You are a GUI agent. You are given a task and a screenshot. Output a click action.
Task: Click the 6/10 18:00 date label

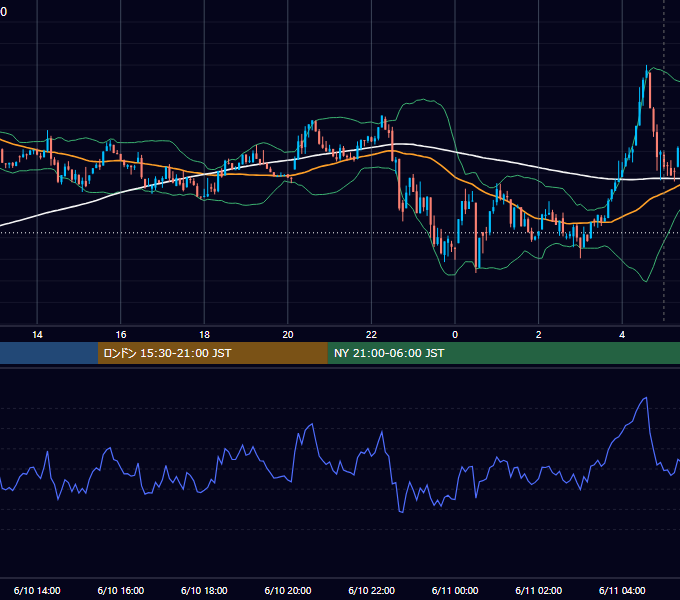tap(204, 590)
